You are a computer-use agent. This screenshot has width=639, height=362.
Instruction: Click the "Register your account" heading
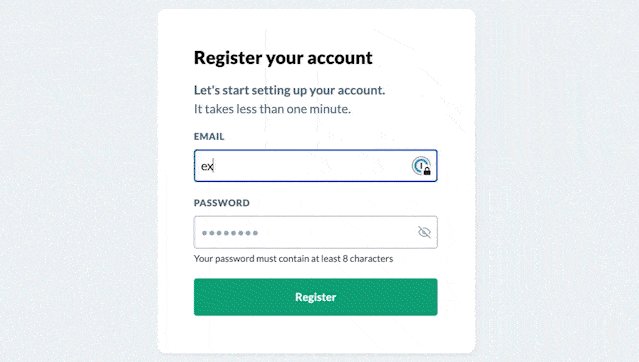283,58
